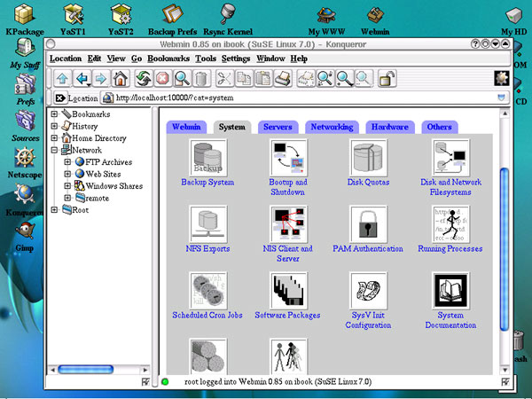
Task: Expand the History tree node
Action: tap(54, 126)
